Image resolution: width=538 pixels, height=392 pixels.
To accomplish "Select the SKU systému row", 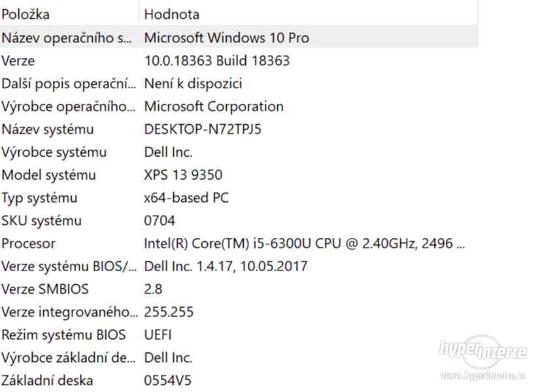I will point(239,221).
